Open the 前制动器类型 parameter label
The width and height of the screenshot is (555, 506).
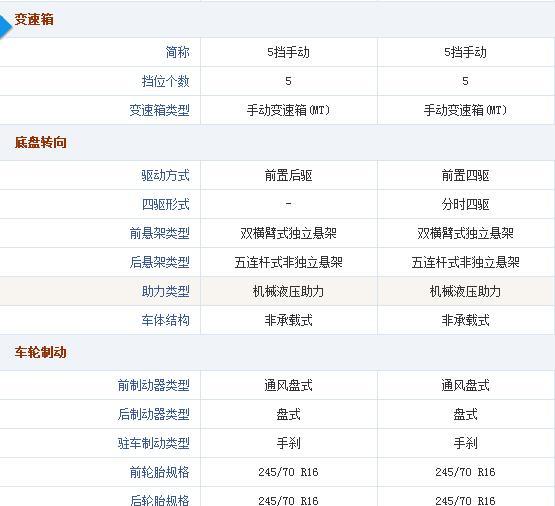tap(154, 385)
